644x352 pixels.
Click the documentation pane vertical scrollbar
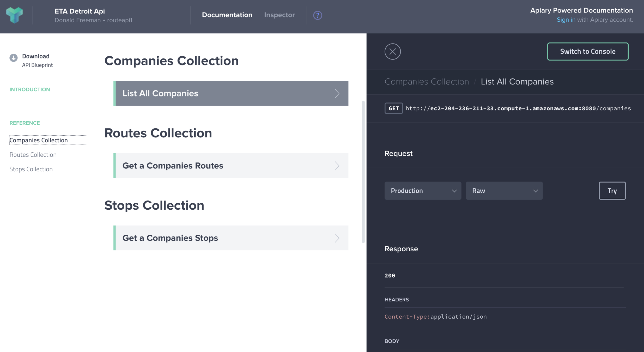tap(363, 172)
